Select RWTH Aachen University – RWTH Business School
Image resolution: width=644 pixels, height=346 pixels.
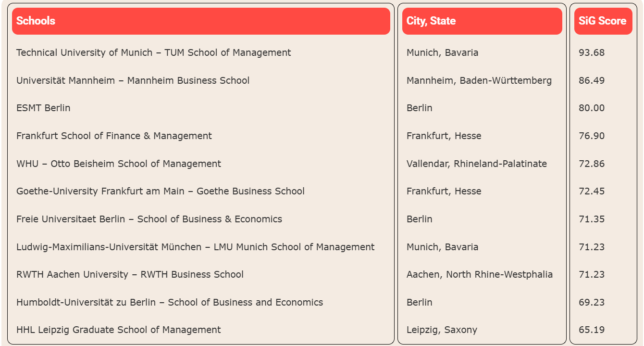[130, 274]
